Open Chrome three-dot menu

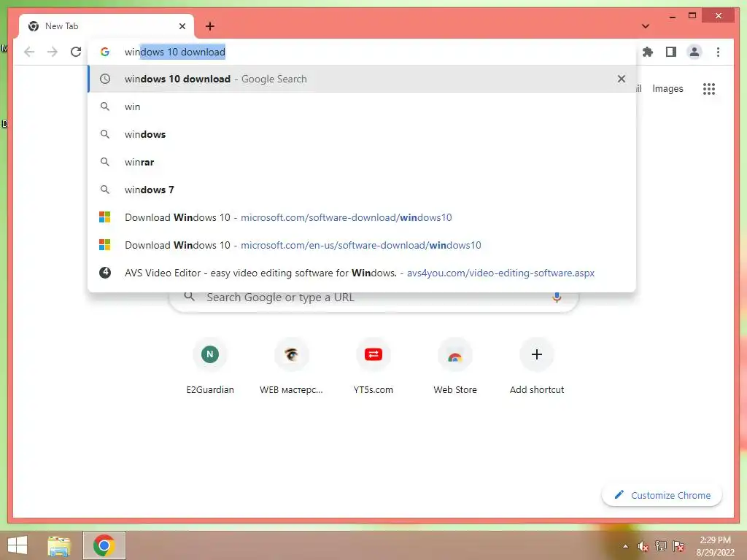[718, 52]
